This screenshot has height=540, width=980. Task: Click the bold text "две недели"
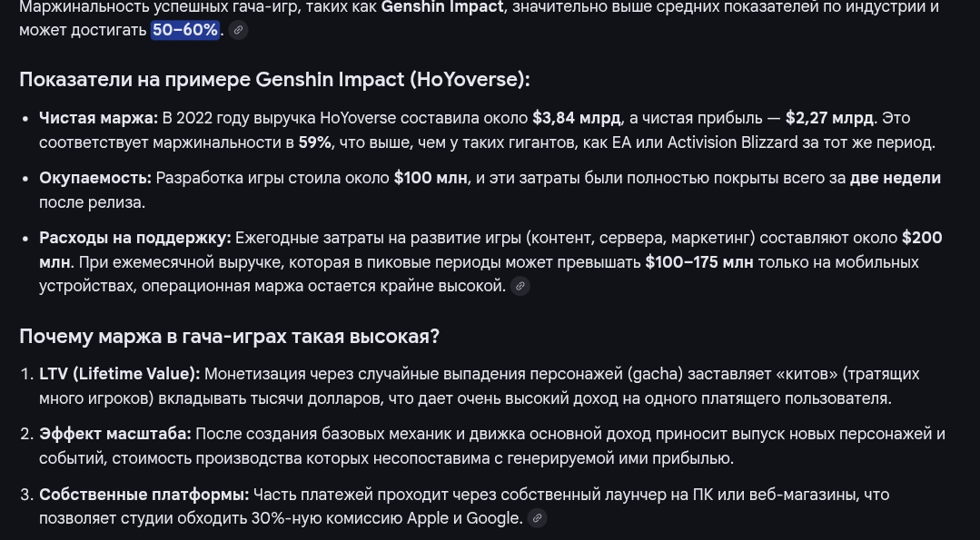(895, 178)
